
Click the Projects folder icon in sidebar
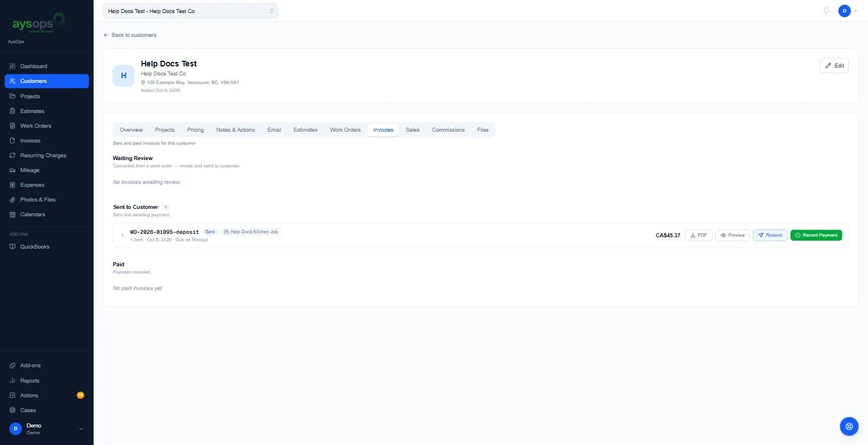(12, 96)
